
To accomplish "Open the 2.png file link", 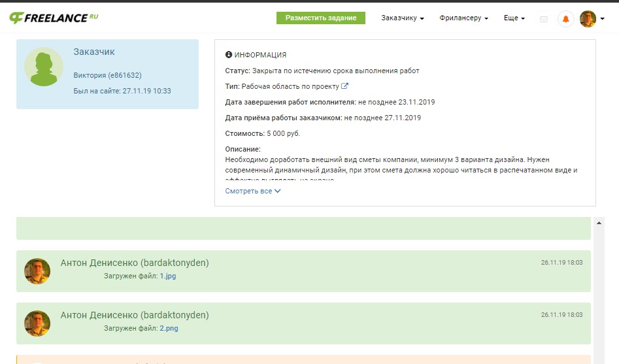I will pos(169,328).
